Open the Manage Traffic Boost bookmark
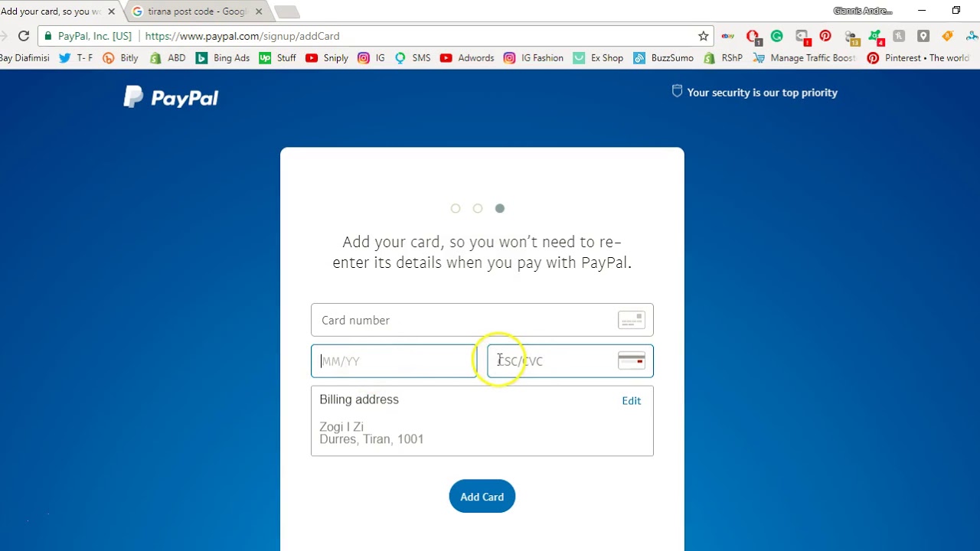This screenshot has height=551, width=980. pos(805,57)
